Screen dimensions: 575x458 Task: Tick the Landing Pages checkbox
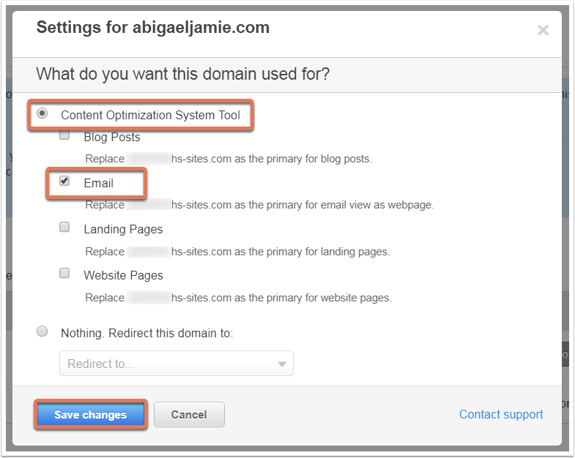(x=65, y=227)
